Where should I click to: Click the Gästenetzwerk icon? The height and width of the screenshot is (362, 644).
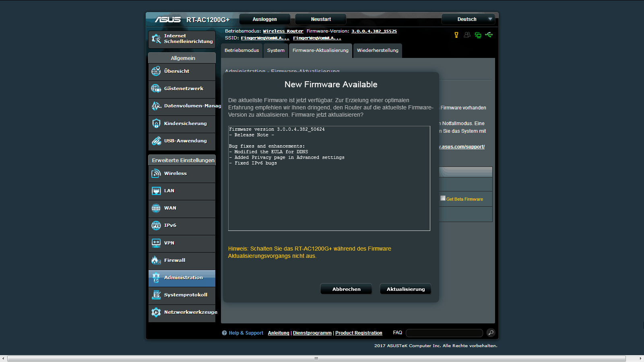click(x=156, y=88)
